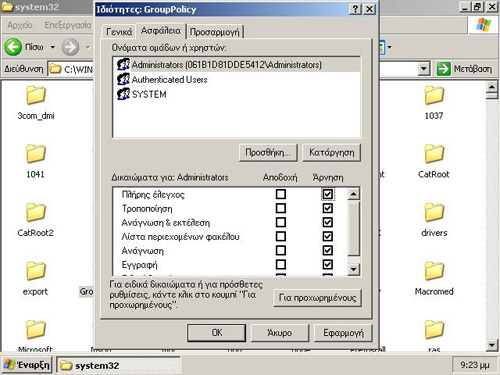Image resolution: width=500 pixels, height=375 pixels.
Task: Open the Επεξεργασία menu
Action: pos(68,25)
